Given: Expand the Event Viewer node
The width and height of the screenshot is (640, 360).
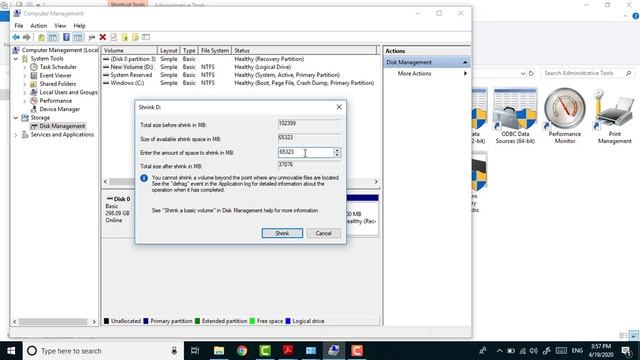Looking at the screenshot, I should tap(25, 76).
